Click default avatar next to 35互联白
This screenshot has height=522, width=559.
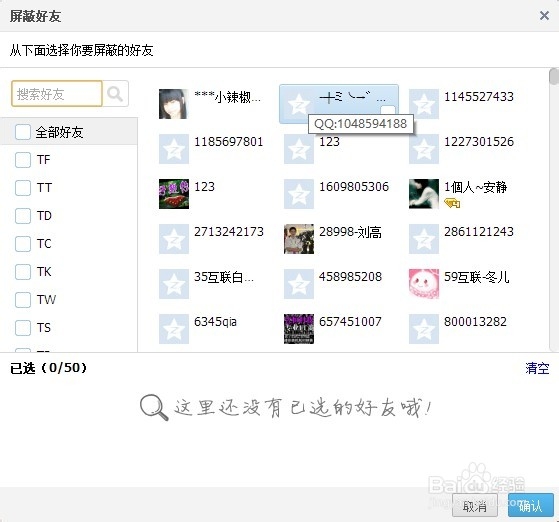tap(174, 283)
